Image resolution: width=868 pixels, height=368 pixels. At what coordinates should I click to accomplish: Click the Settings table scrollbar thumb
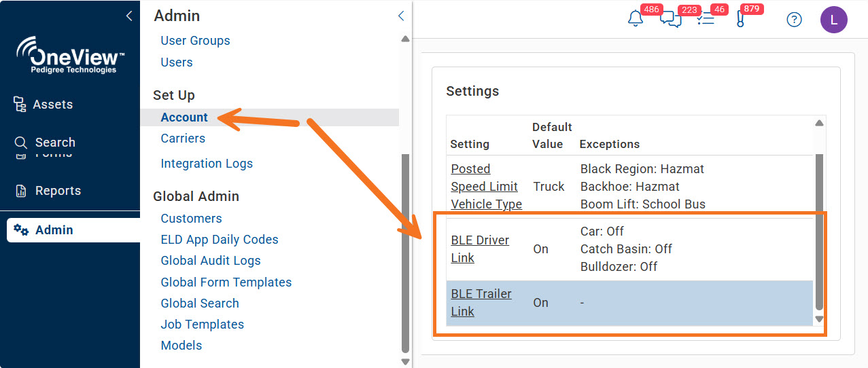pos(819,232)
